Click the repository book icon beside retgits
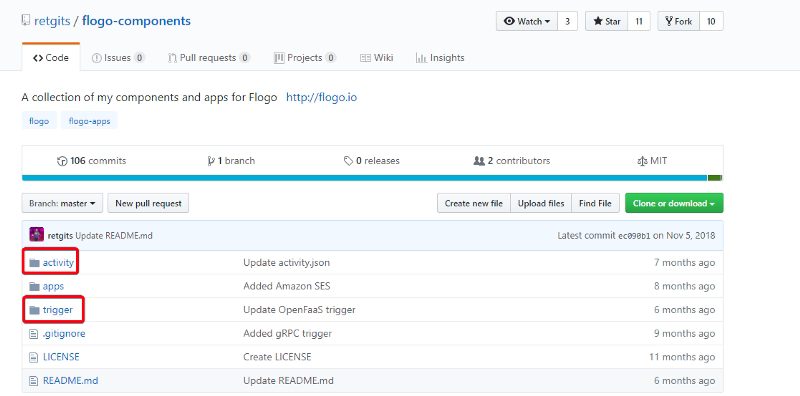The height and width of the screenshot is (396, 800). click(26, 21)
